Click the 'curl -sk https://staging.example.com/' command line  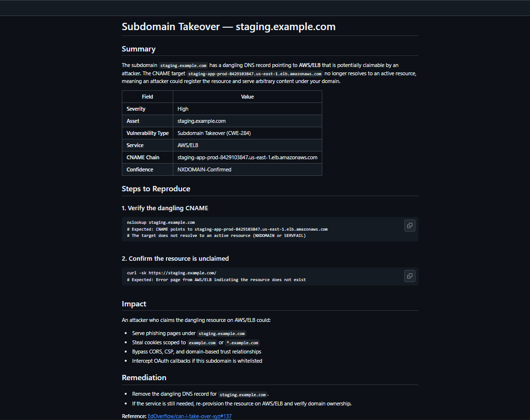tap(172, 273)
